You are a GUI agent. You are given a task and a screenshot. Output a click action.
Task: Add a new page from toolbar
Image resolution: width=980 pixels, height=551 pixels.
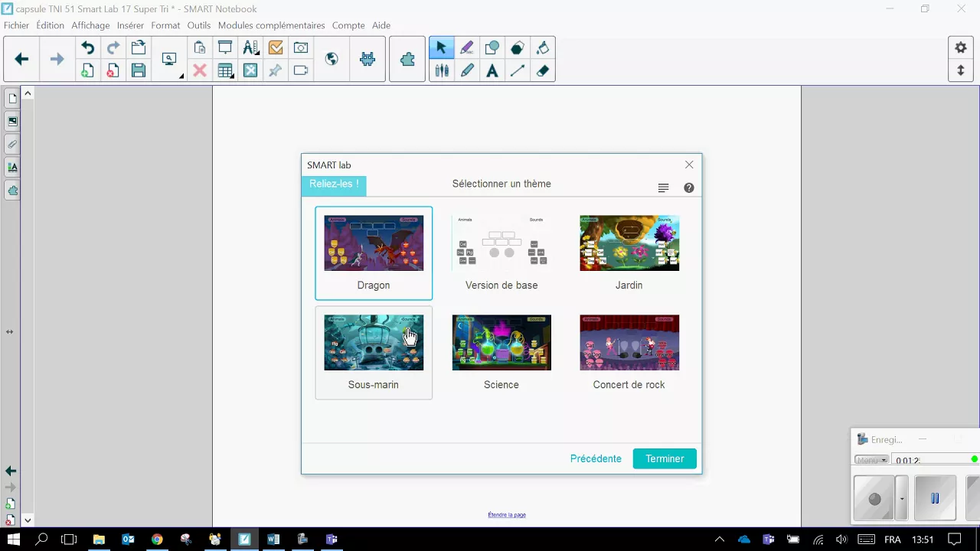[x=87, y=70]
